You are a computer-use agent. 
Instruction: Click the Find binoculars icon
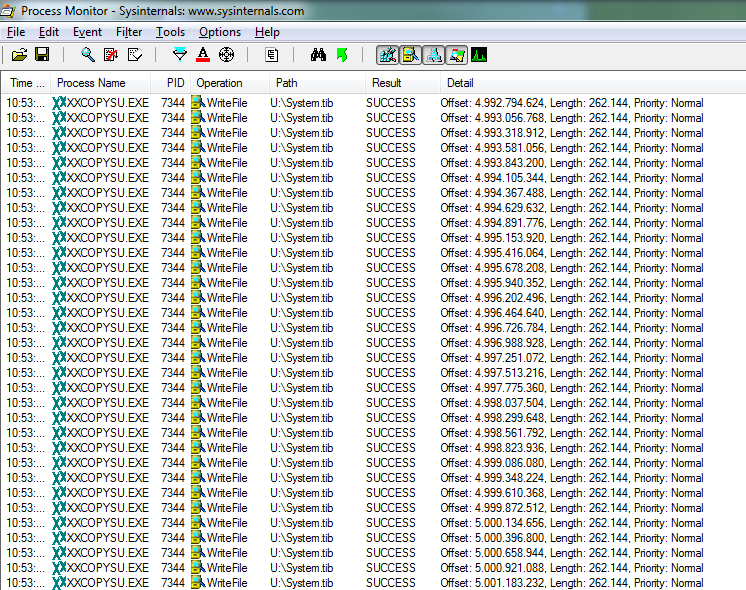[x=318, y=55]
